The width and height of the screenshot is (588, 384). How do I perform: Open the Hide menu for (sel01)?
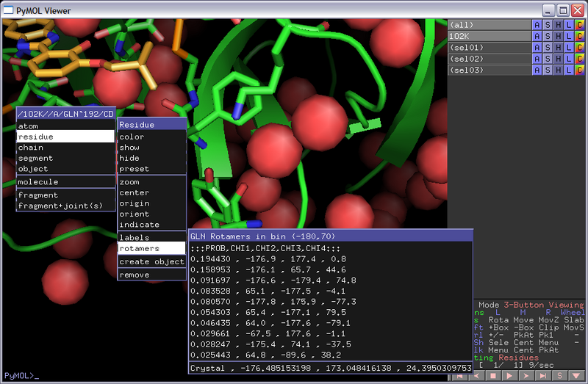558,47
